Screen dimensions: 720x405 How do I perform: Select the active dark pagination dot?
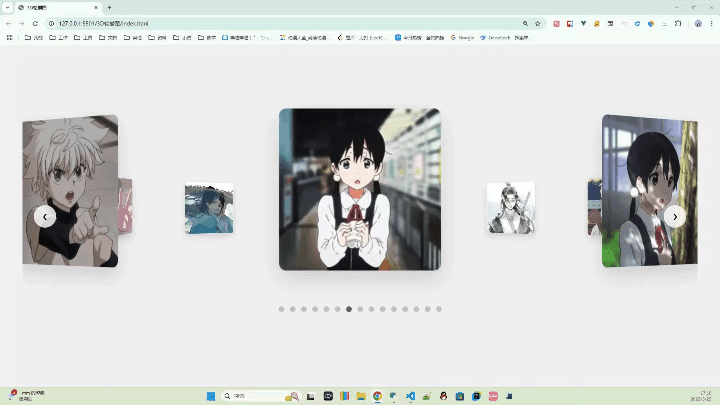(349, 309)
